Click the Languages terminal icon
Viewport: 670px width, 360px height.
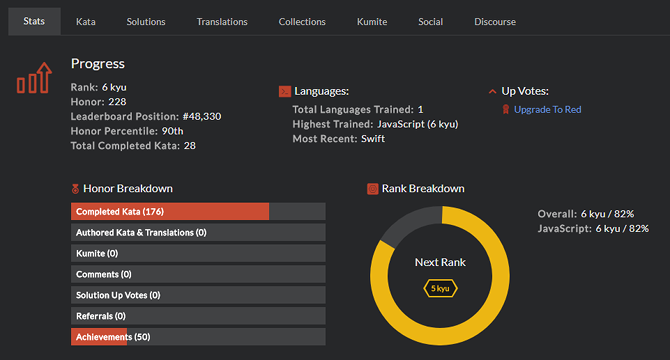click(285, 91)
